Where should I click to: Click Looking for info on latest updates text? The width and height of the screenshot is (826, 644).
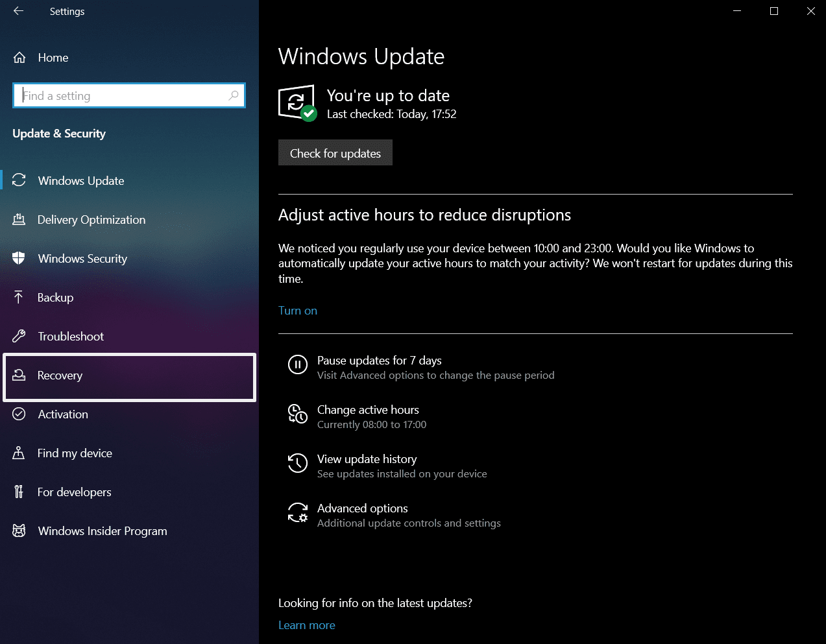coord(375,603)
